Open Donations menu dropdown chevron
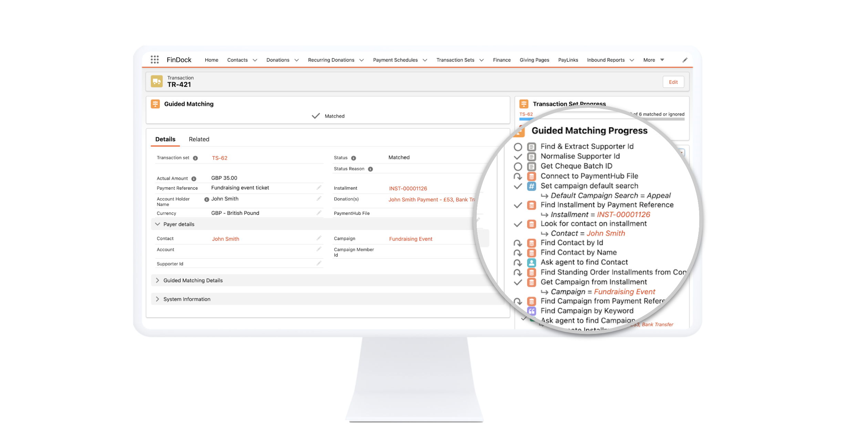 pos(297,60)
